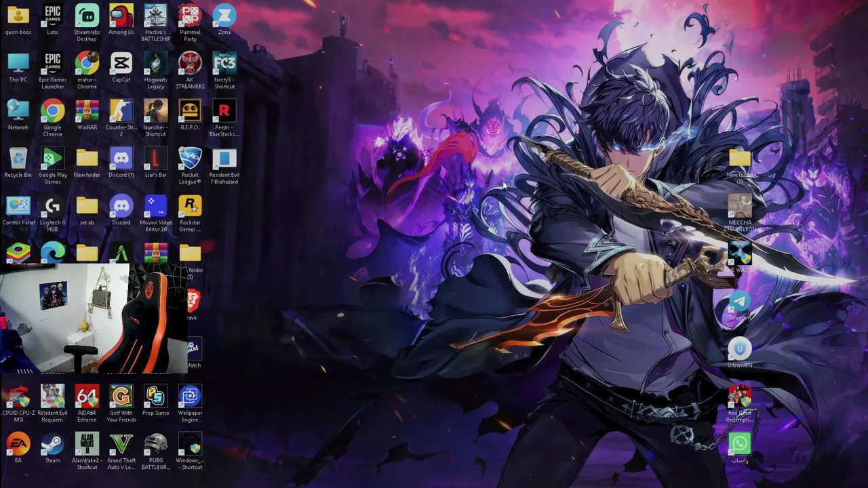This screenshot has height=488, width=868.
Task: Open AK STREAMERS shortcut
Action: coord(190,70)
